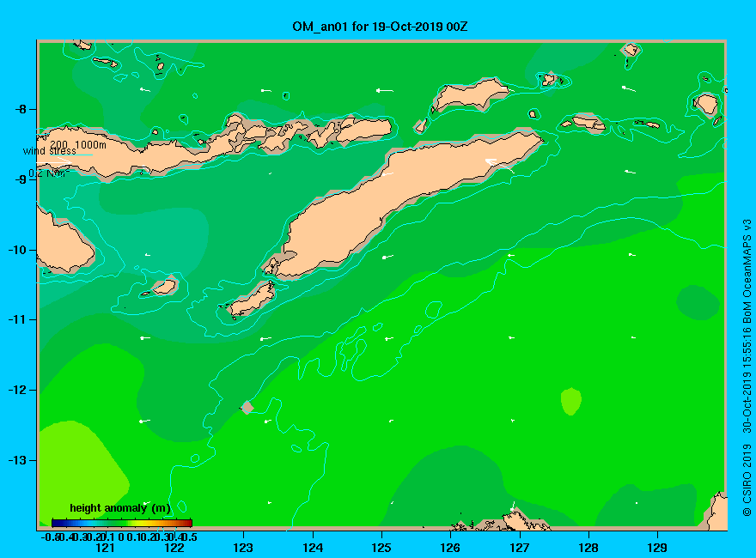The width and height of the screenshot is (756, 558).
Task: Click the small diamond reef near 123, -12
Action: coord(247,407)
